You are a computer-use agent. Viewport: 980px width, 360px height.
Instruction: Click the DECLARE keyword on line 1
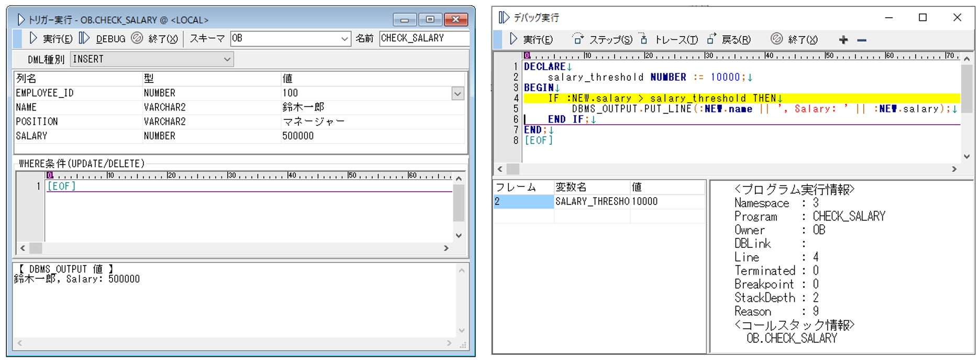[544, 67]
